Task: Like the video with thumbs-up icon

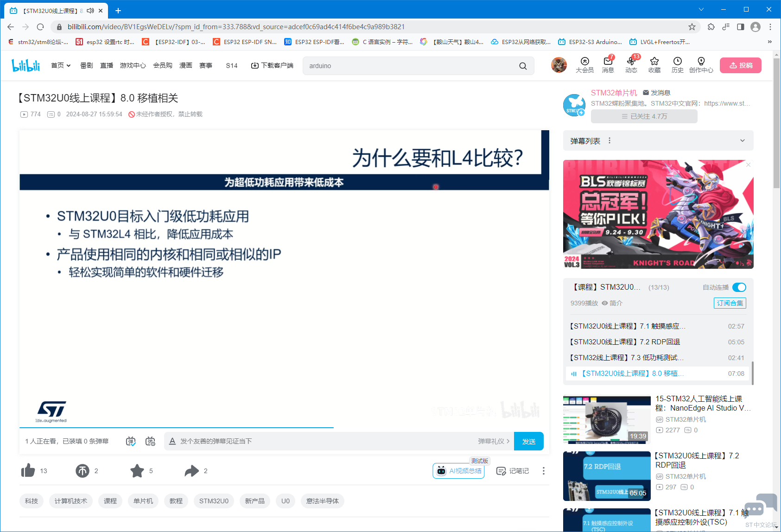Action: (x=28, y=471)
